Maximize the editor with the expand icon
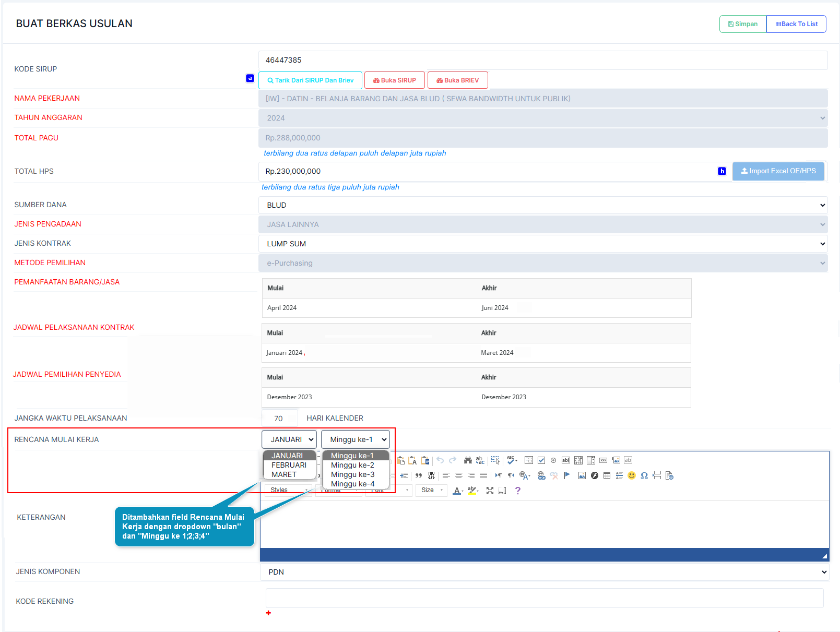The width and height of the screenshot is (840, 632). (x=490, y=491)
